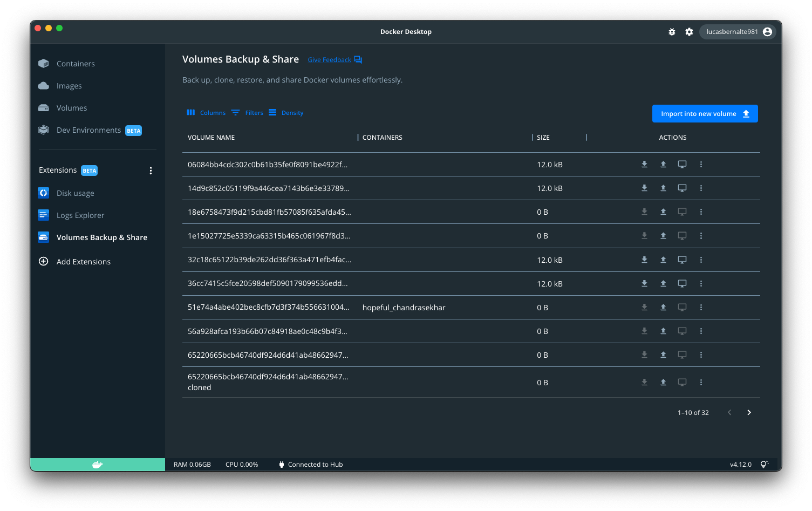Screen dimensions: 812x511
Task: Click Docker whale icon in status bar
Action: tap(97, 465)
